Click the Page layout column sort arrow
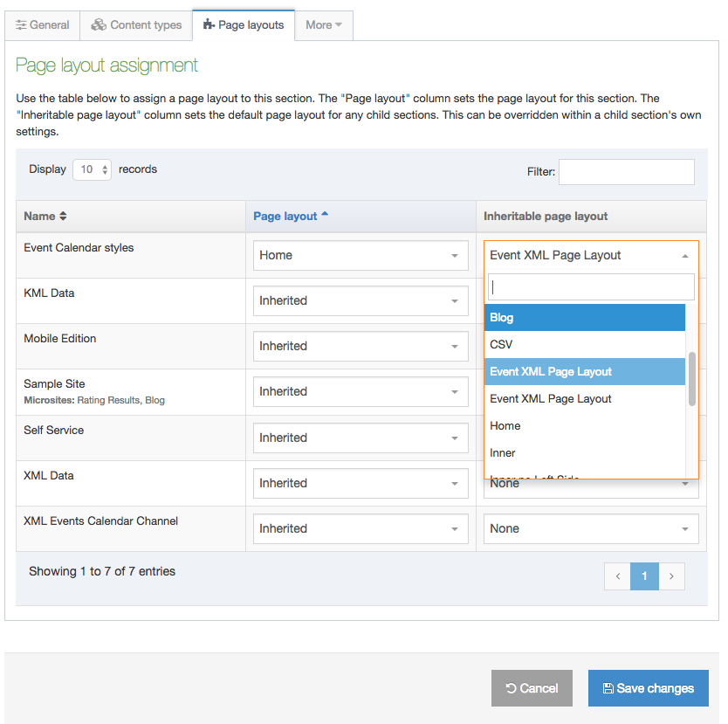 point(325,215)
